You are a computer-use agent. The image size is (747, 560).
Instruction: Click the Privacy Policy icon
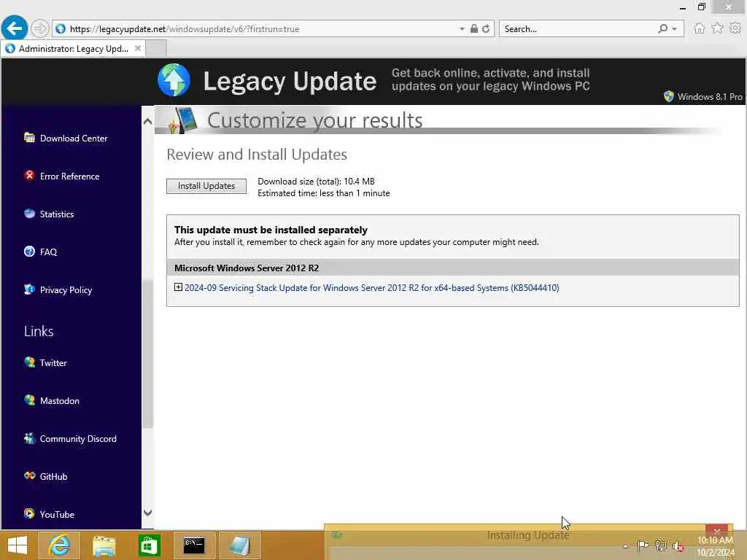tap(29, 289)
